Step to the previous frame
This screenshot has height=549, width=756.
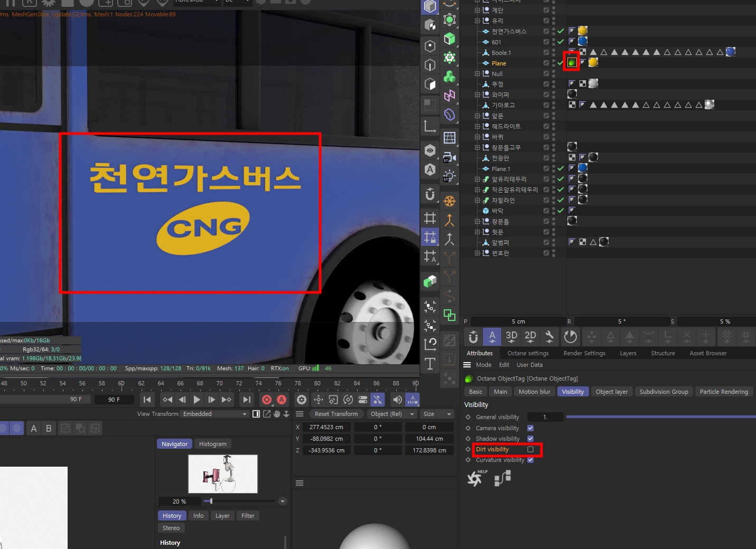[182, 400]
